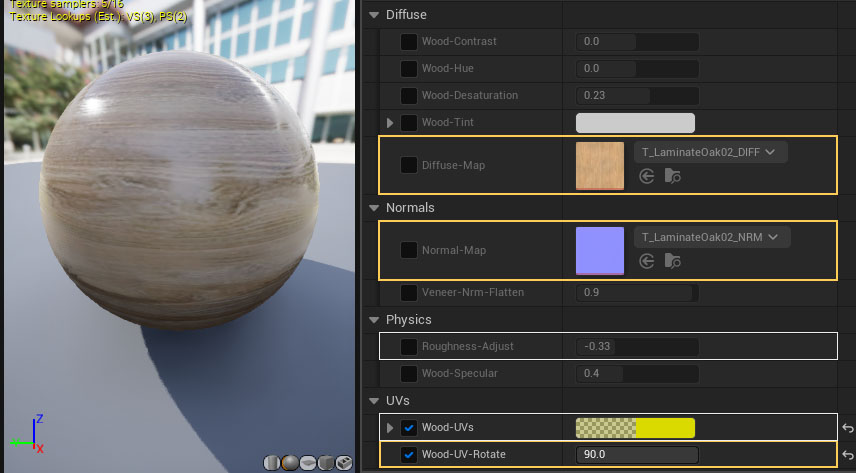Click the Wood-Contrast parameter label
The height and width of the screenshot is (473, 856).
point(459,42)
